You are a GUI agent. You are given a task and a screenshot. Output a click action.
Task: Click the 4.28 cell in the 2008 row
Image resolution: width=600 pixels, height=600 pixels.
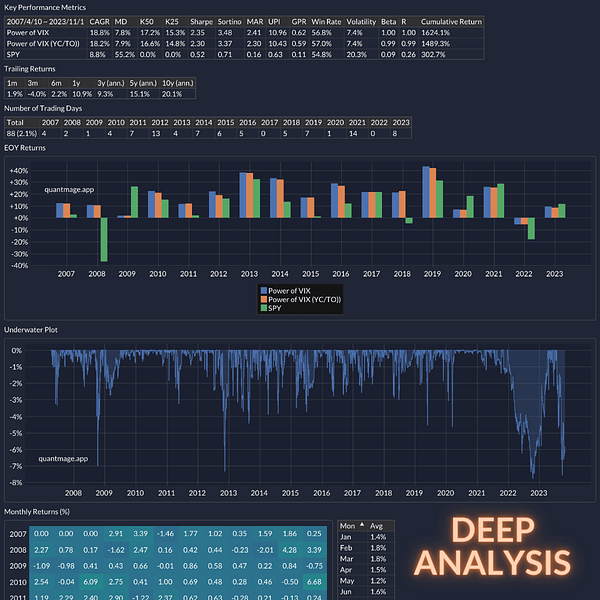coord(289,550)
